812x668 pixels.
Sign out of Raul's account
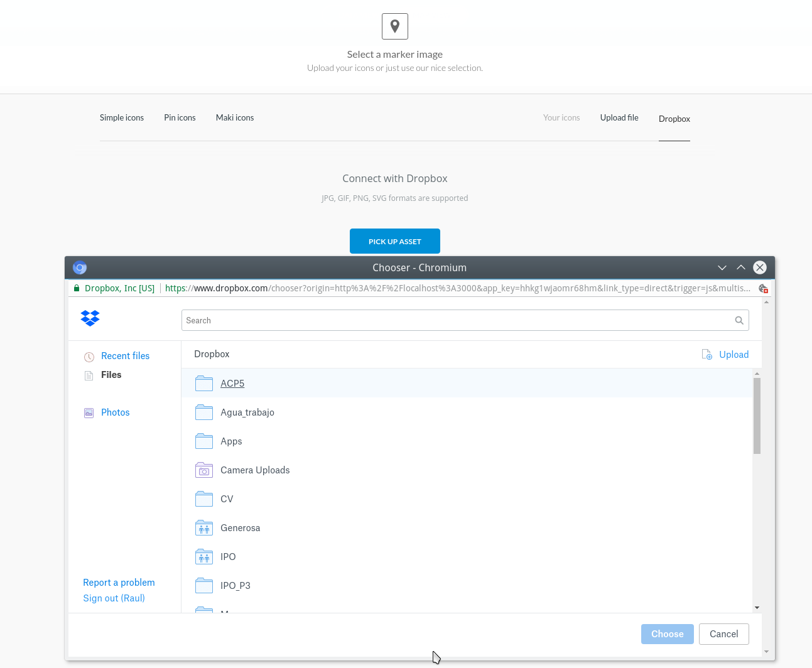(114, 598)
